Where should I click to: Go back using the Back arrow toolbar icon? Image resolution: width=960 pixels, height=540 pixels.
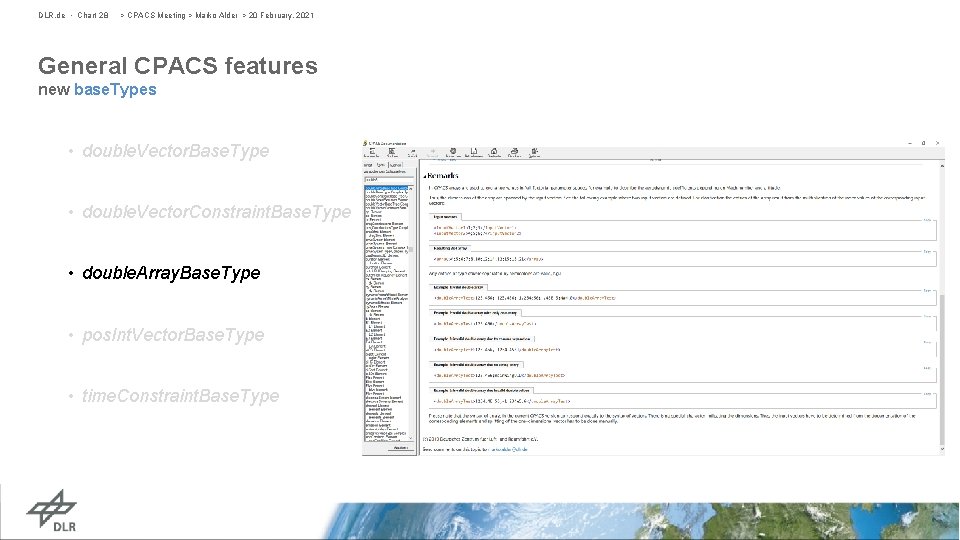point(413,153)
